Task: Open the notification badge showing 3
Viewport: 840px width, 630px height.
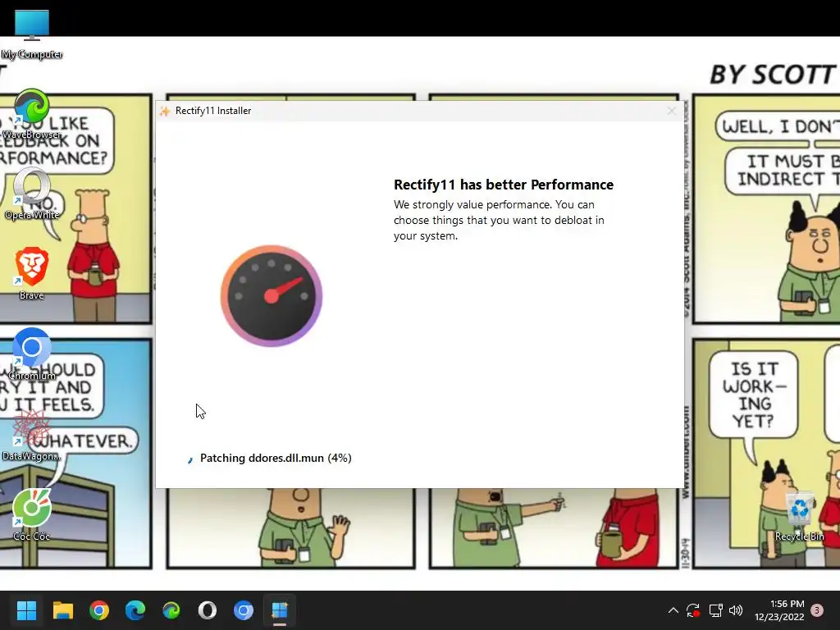Action: pos(817,610)
